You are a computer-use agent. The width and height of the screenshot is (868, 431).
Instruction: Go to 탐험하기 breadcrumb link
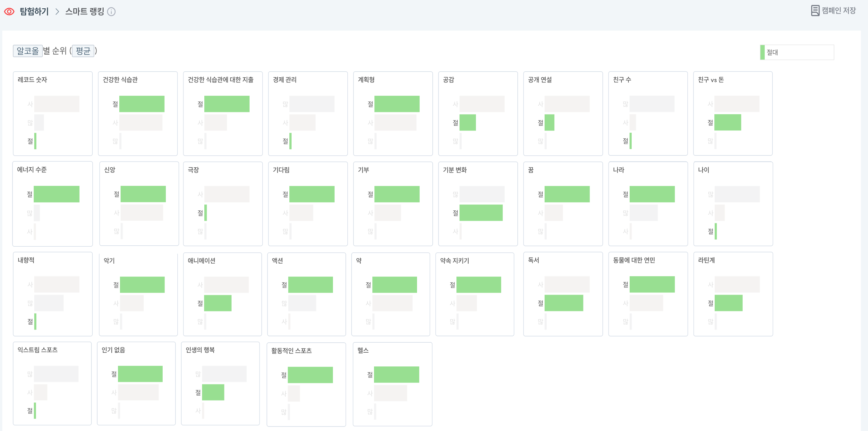tap(34, 12)
